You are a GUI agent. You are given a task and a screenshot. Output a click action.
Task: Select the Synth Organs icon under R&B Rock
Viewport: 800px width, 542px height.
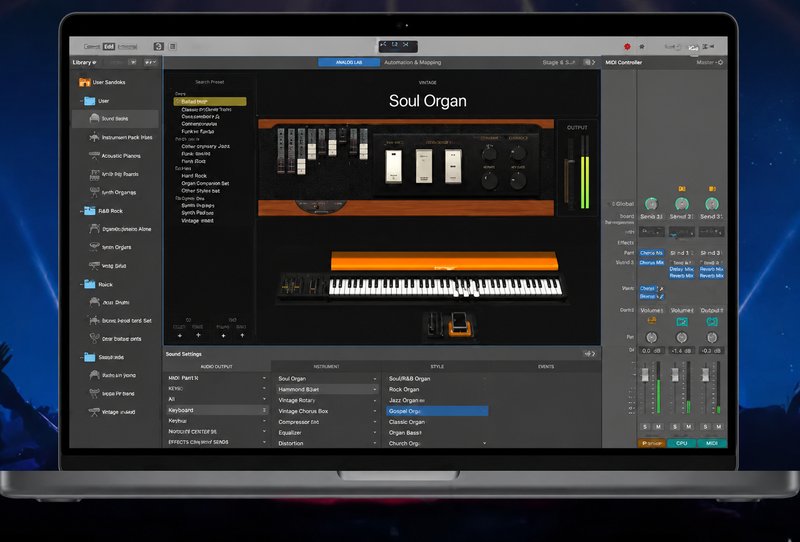pyautogui.click(x=94, y=247)
